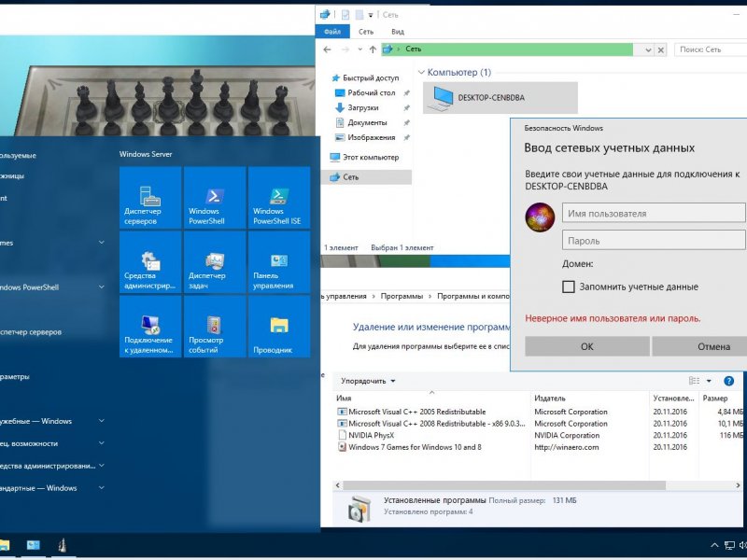
Task: Sort by Установлено column header
Action: (x=673, y=399)
